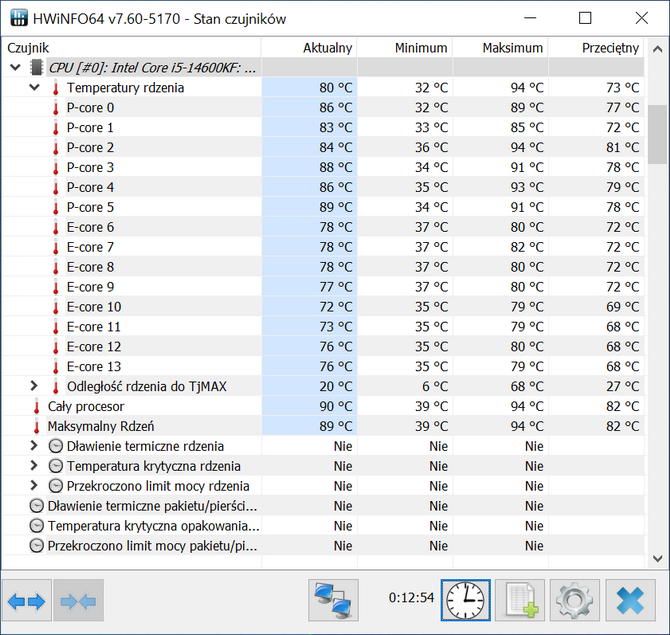Viewport: 670px width, 635px height.
Task: Expand Temperatura krytyczna rdzenia node
Action: pyautogui.click(x=34, y=466)
